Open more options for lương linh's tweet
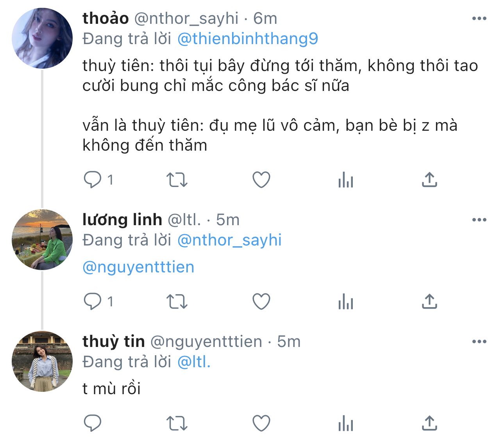 (479, 220)
